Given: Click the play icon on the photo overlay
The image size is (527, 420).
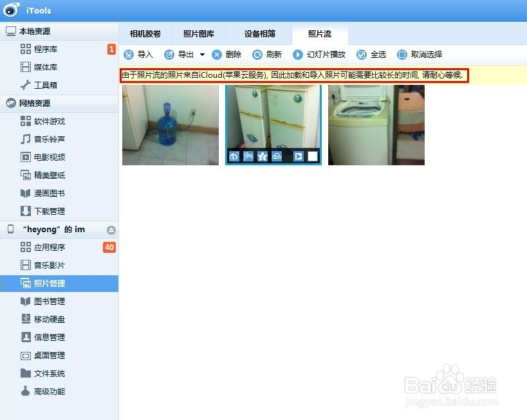Looking at the screenshot, I should 298,156.
